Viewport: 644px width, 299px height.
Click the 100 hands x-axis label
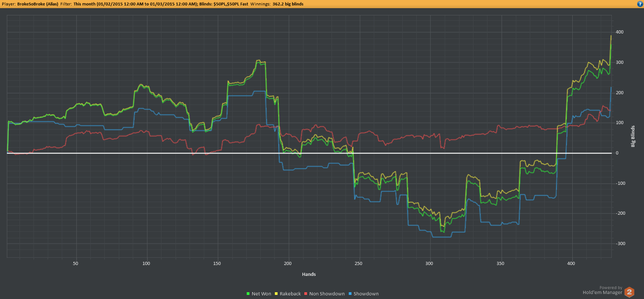pos(146,263)
